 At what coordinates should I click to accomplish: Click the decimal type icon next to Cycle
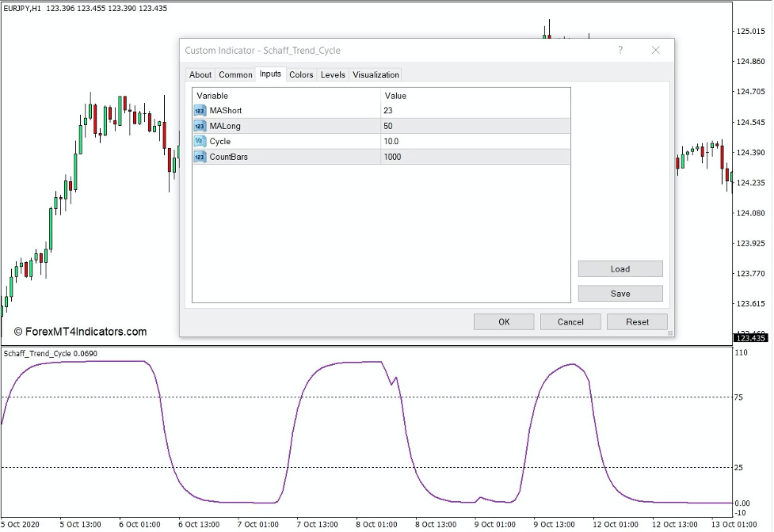pos(200,142)
